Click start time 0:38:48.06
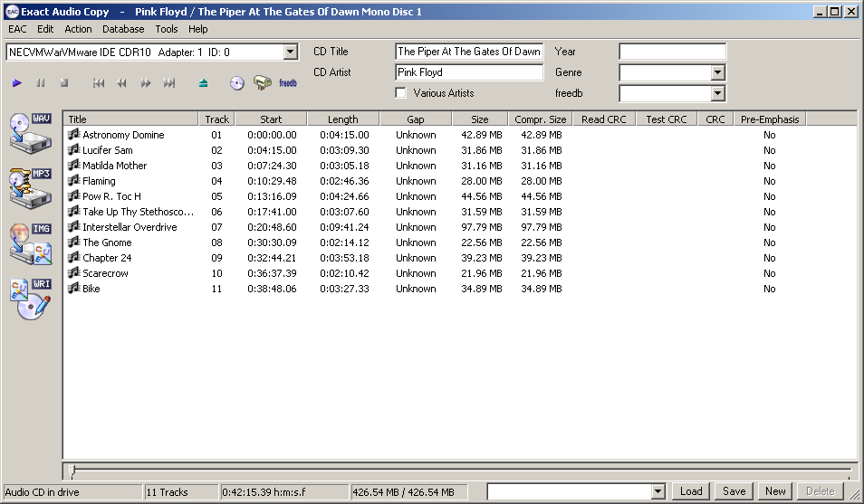This screenshot has width=864, height=504. pyautogui.click(x=272, y=289)
